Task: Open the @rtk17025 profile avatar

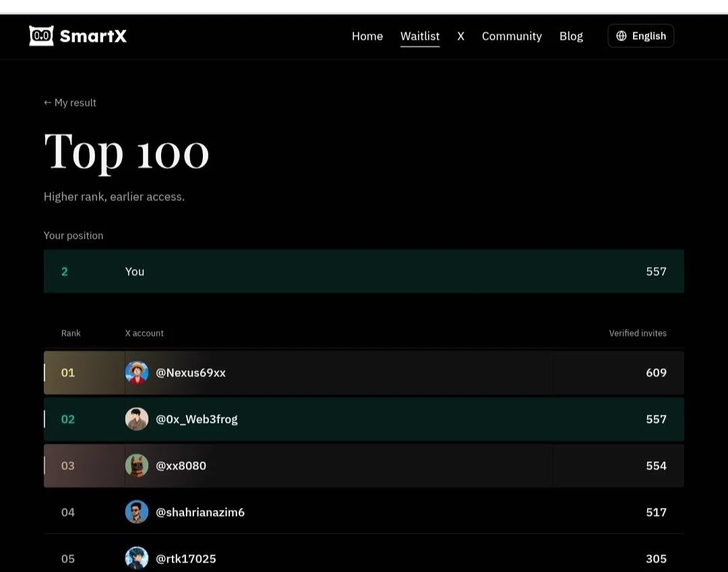Action: pyautogui.click(x=137, y=558)
